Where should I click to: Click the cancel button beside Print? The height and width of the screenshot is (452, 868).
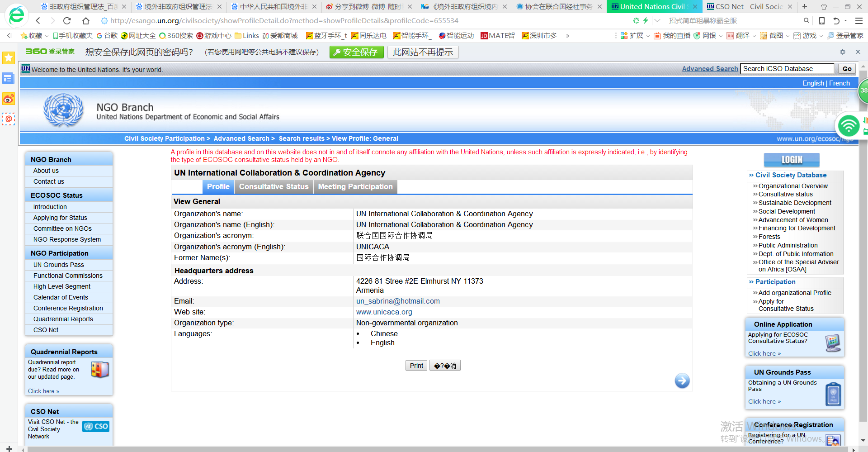click(445, 366)
